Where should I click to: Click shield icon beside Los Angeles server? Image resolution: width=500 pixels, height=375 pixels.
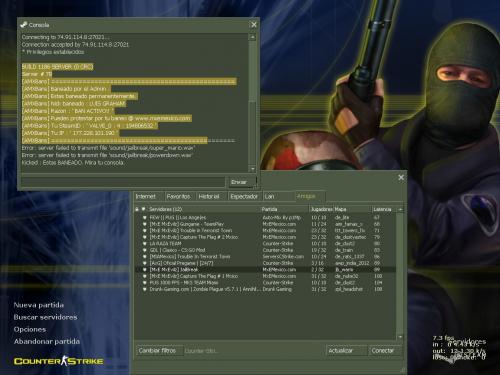(x=145, y=217)
